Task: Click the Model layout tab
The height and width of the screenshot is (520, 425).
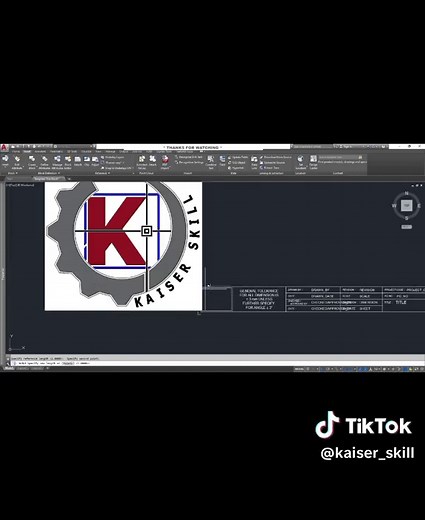Action: pos(9,369)
